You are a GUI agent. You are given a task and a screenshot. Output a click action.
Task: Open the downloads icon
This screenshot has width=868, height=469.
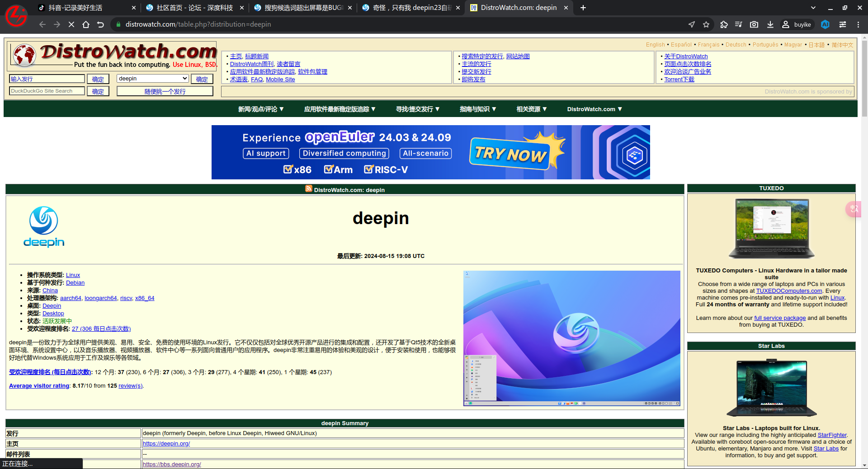[770, 24]
